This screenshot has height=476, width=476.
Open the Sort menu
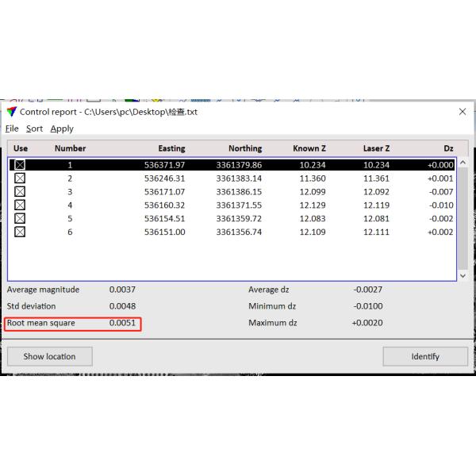[34, 129]
